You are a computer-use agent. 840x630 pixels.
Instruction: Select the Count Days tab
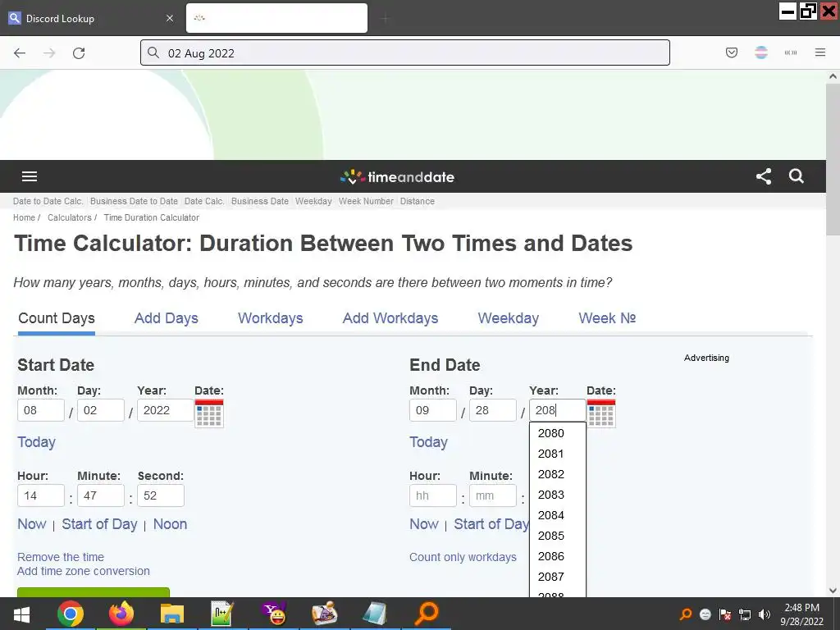(57, 318)
